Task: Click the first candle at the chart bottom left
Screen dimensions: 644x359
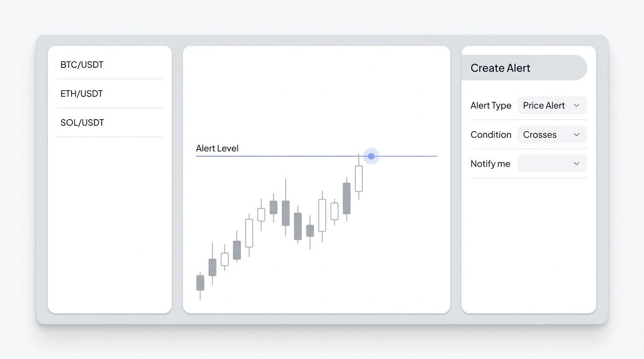Action: pyautogui.click(x=200, y=284)
